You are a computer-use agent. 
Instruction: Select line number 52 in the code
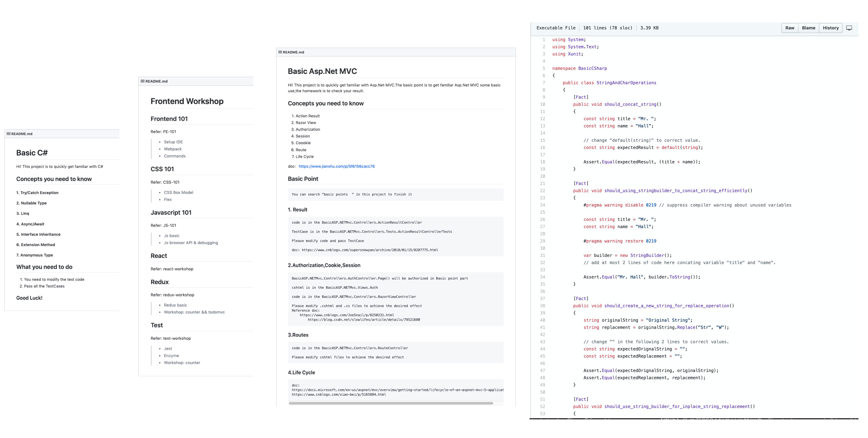[542, 407]
